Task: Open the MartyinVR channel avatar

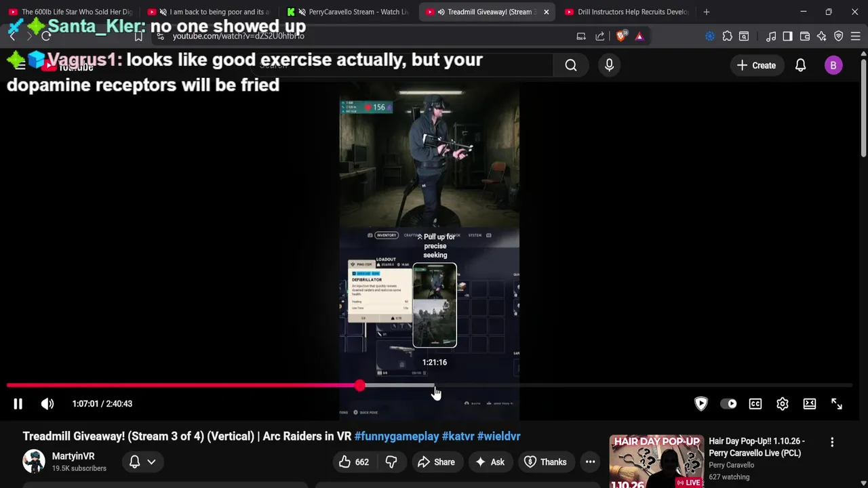Action: [x=34, y=462]
